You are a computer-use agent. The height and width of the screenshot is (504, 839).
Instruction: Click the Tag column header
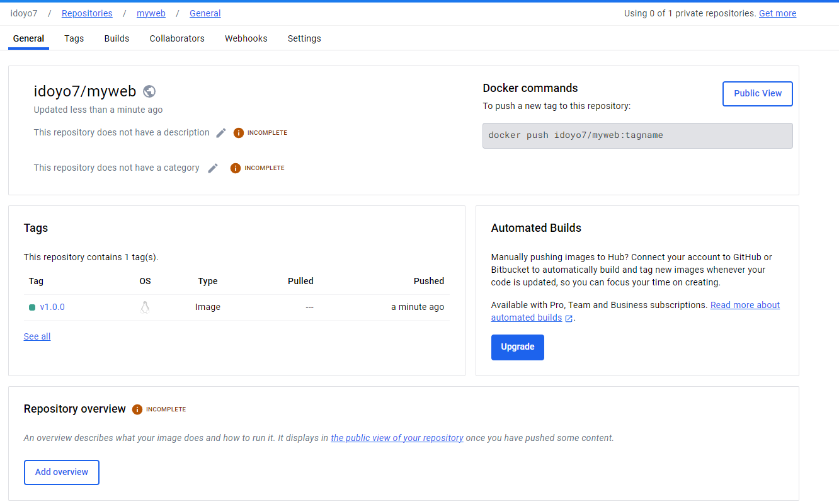click(x=36, y=281)
